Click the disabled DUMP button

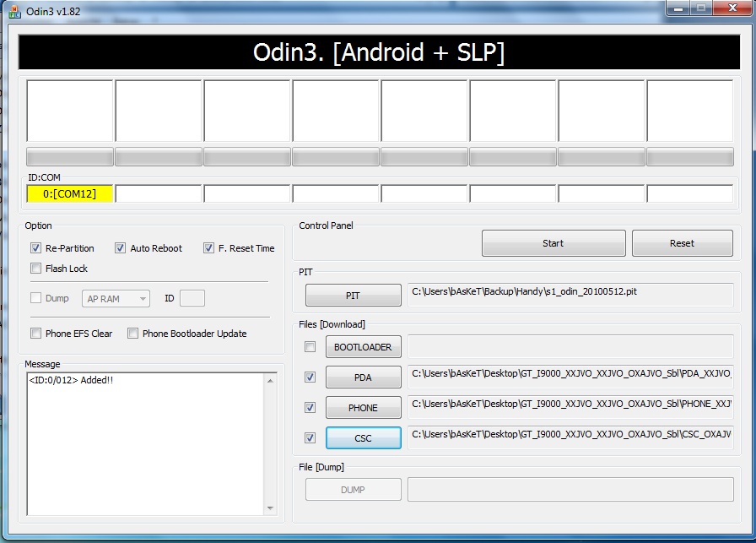(353, 490)
